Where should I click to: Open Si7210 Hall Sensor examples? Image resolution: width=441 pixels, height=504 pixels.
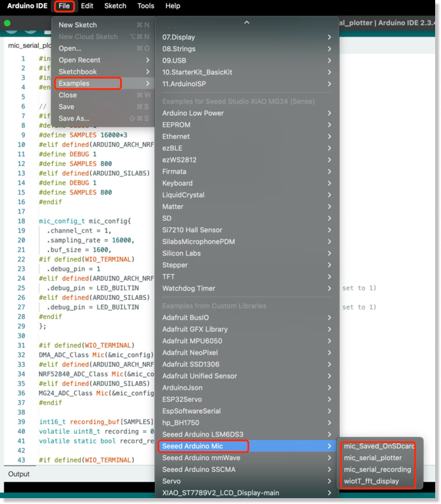pyautogui.click(x=247, y=230)
